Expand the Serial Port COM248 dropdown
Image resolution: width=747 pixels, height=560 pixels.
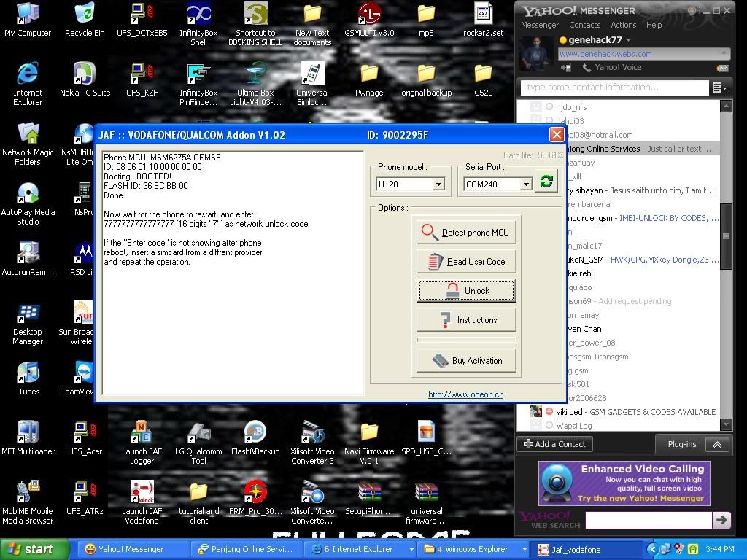click(x=525, y=184)
